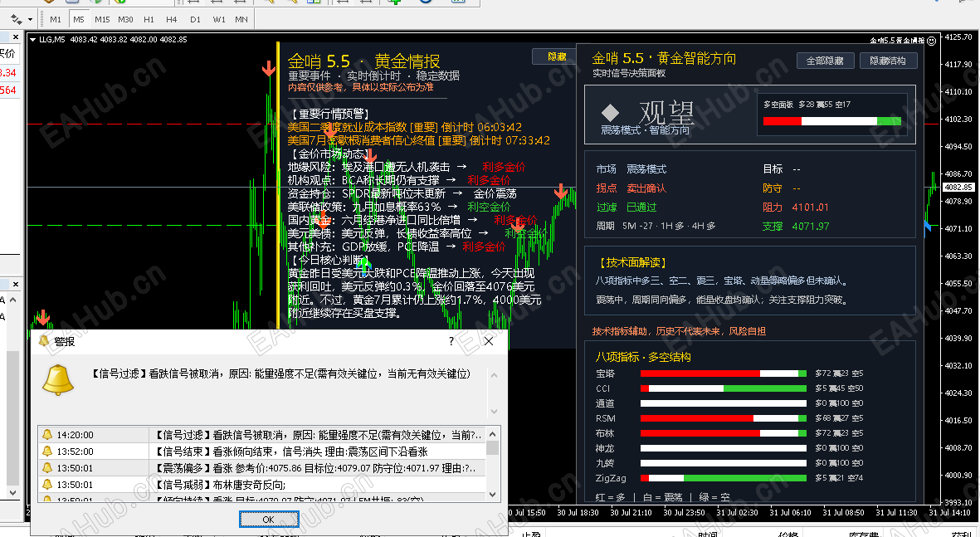Choose the D1 timeframe

pyautogui.click(x=195, y=19)
